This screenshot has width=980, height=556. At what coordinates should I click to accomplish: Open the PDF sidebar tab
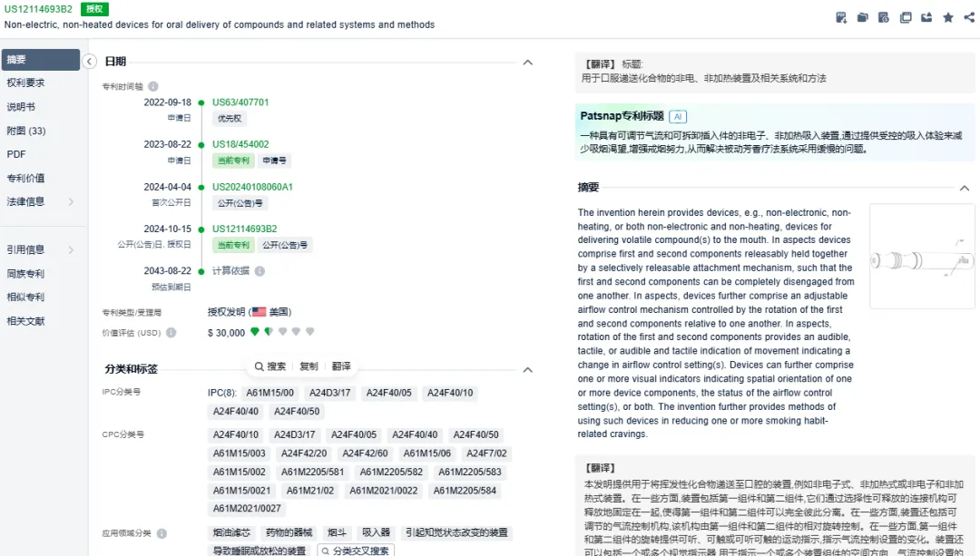point(16,154)
